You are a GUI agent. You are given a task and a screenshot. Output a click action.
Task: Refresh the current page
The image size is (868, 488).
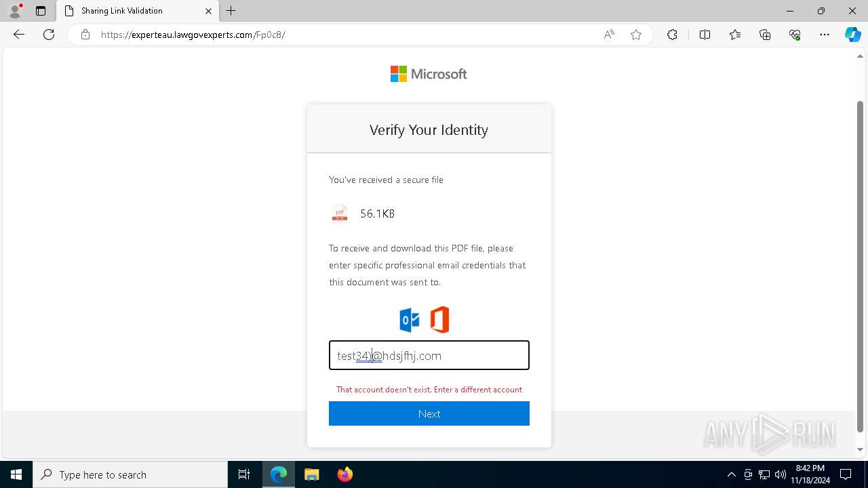point(49,35)
